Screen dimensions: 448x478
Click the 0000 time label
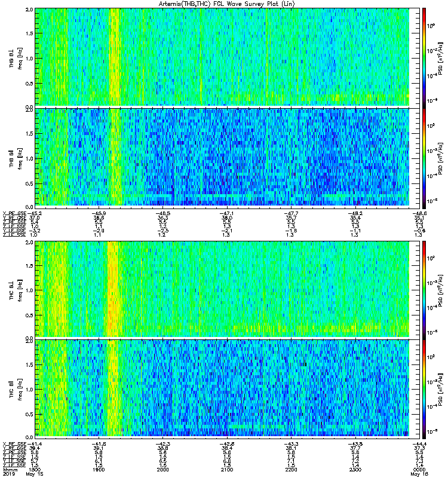click(x=419, y=470)
